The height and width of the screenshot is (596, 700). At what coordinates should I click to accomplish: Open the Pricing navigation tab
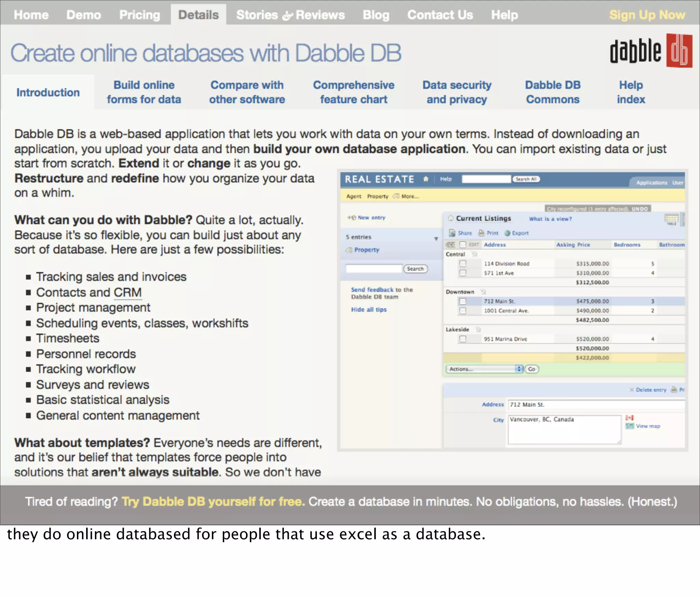pos(139,15)
